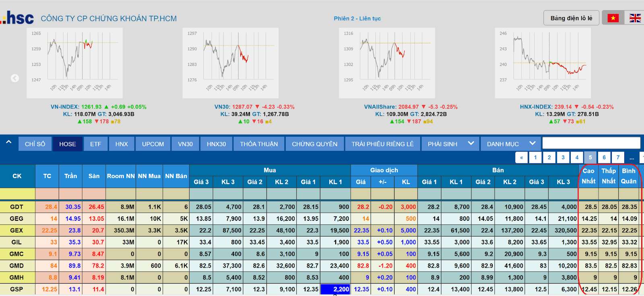The height and width of the screenshot is (296, 644).
Task: Select stock symbol GDT
Action: click(x=17, y=207)
